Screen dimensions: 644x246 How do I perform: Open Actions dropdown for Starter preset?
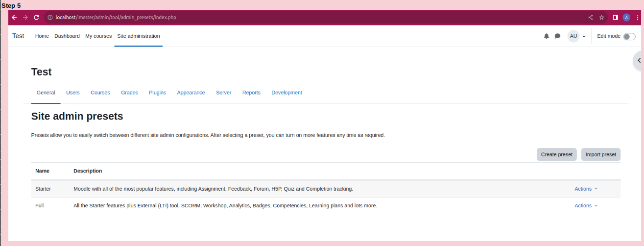point(586,189)
